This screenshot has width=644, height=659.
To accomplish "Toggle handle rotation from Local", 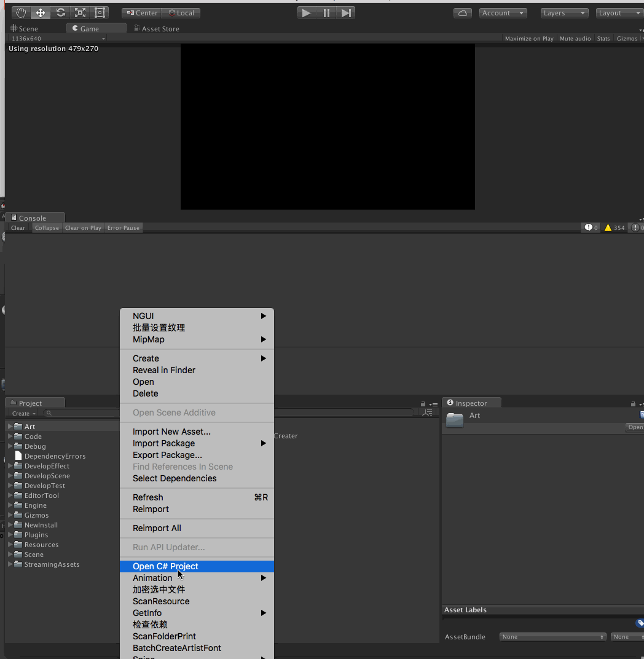I will point(181,12).
